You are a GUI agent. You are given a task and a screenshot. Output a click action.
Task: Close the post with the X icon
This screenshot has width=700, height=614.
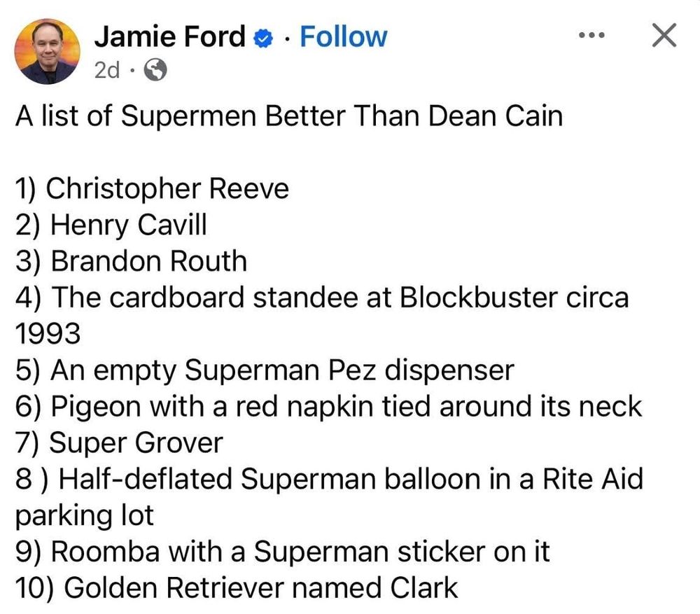pyautogui.click(x=664, y=35)
